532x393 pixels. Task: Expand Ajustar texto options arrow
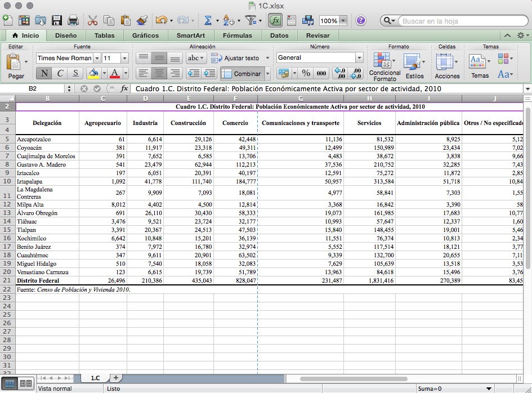[x=267, y=59]
